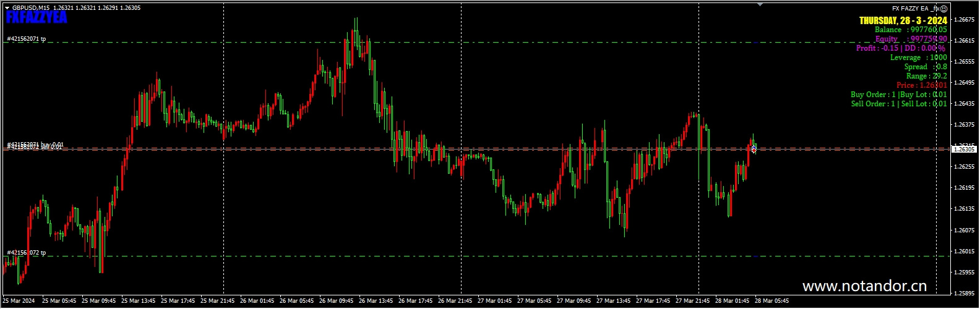Click the 1.26135 price scale label
The width and height of the screenshot is (980, 309).
point(965,209)
